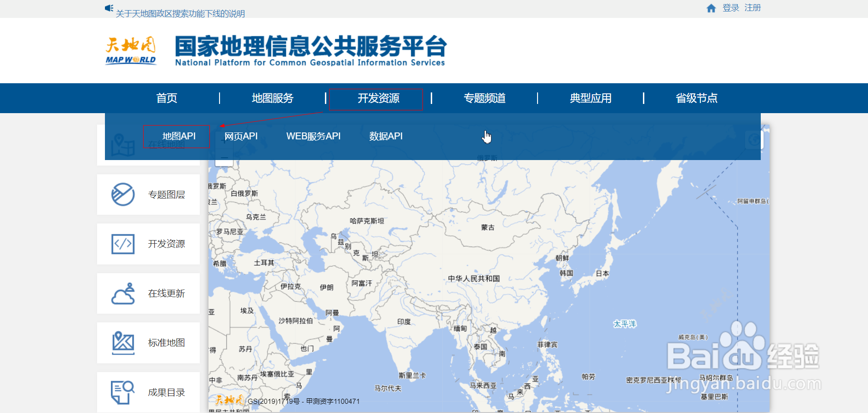The image size is (868, 413).
Task: Open the 在线更新 sidebar entry
Action: (x=148, y=293)
